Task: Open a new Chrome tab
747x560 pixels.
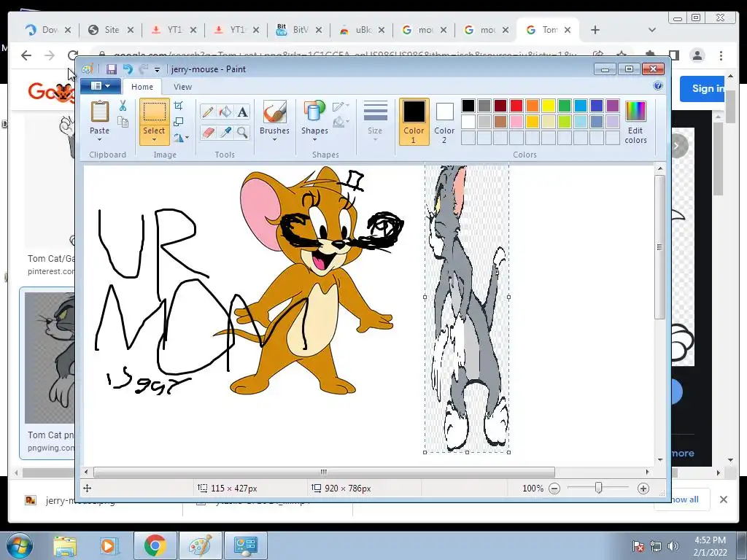Action: tap(595, 30)
